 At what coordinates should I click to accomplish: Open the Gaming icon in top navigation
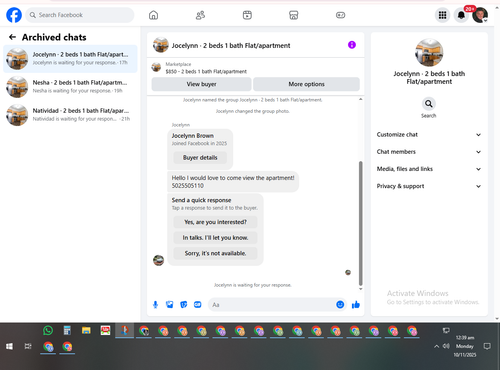(340, 15)
